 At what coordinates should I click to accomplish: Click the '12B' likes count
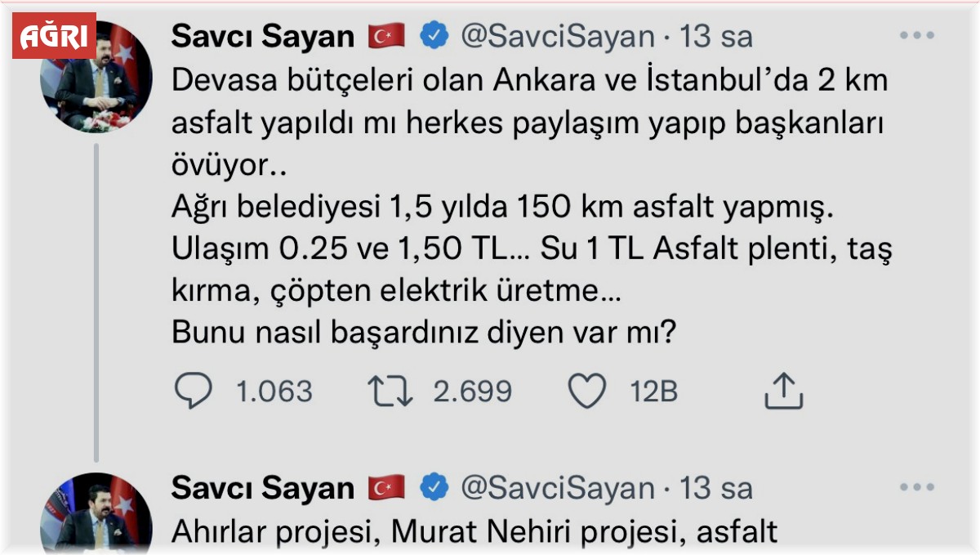pos(653,391)
